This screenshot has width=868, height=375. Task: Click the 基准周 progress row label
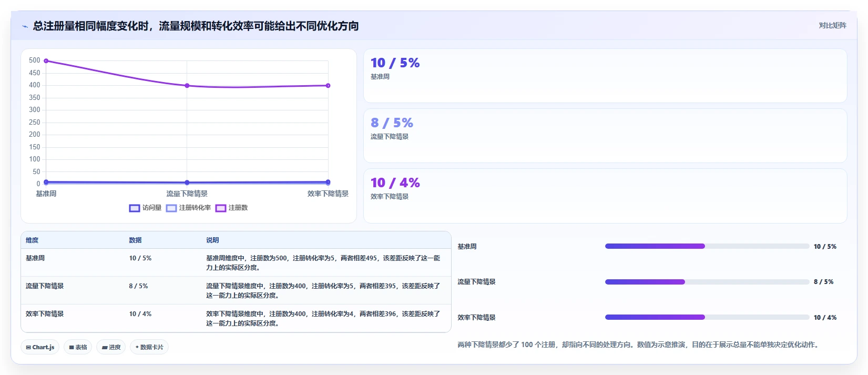(x=467, y=247)
